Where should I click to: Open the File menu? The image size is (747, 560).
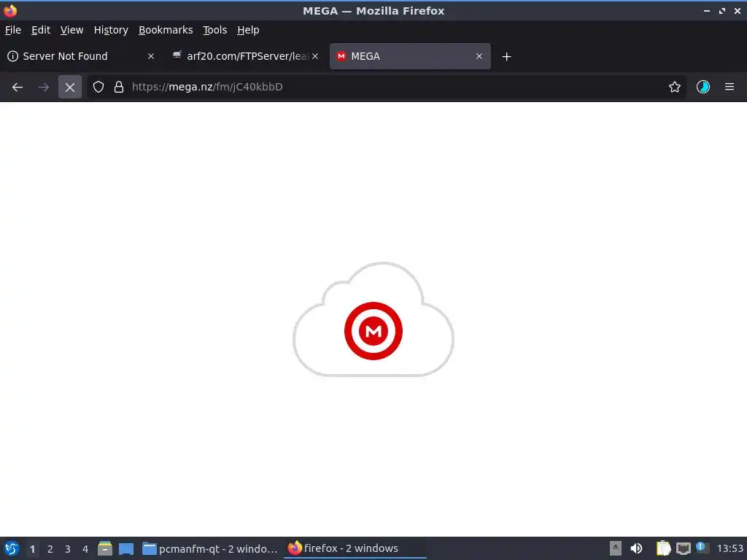tap(13, 30)
